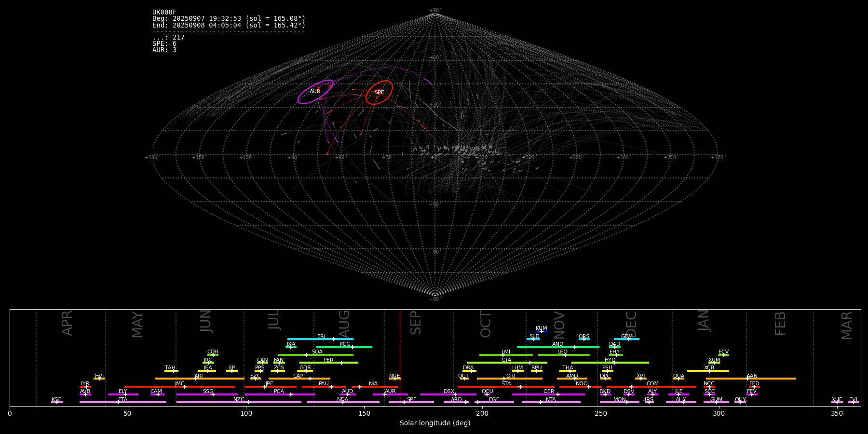Click the HYD shower label
This screenshot has height=434, width=868.
[x=610, y=360]
